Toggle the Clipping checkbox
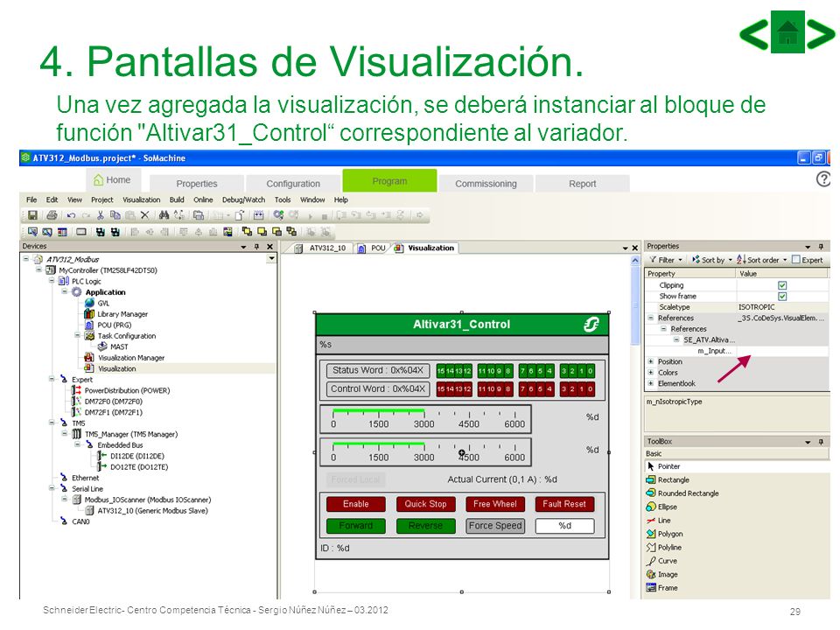840x630 pixels. pos(782,285)
